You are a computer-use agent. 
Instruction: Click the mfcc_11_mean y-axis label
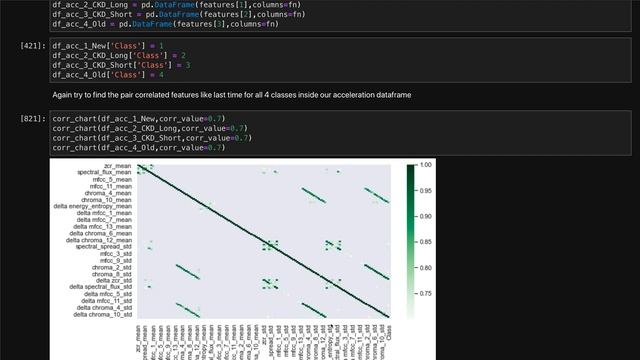click(x=111, y=186)
